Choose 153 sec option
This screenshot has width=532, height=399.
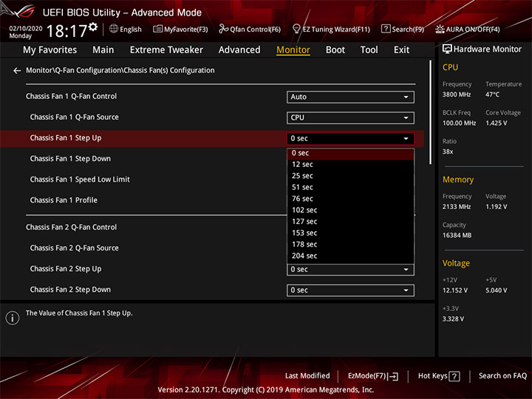point(350,233)
